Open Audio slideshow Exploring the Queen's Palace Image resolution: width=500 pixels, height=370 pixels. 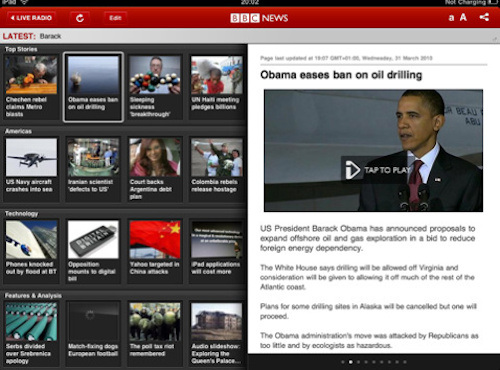click(x=217, y=333)
